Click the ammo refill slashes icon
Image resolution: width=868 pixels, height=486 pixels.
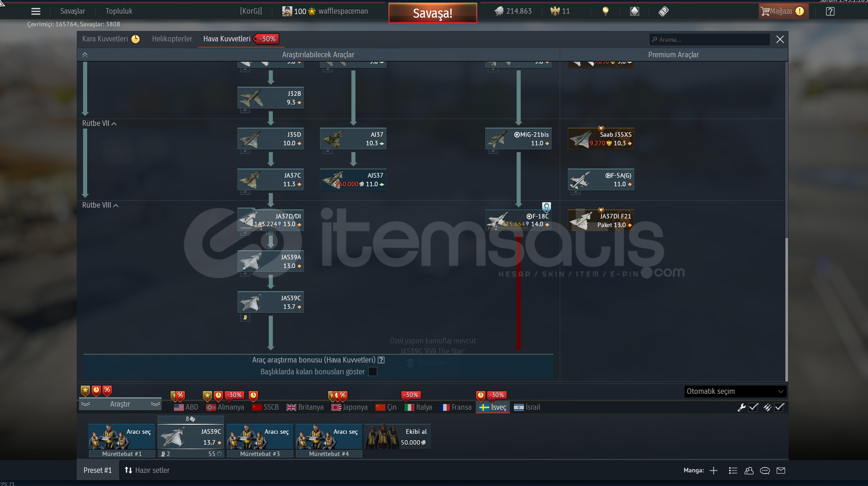coord(767,407)
